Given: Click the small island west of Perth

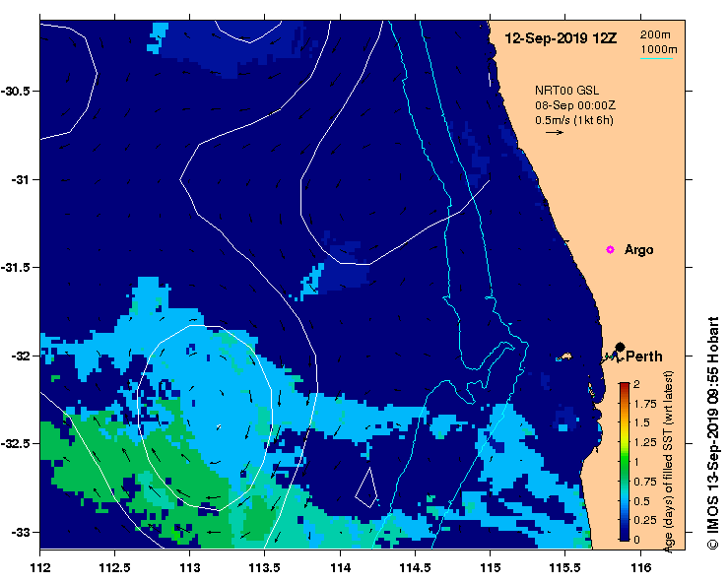Looking at the screenshot, I should coord(565,356).
